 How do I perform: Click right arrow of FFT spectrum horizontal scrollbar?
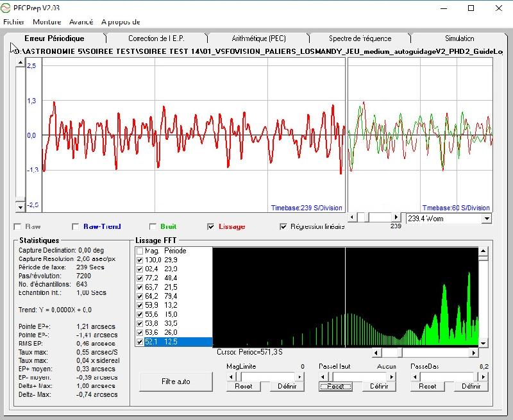coord(473,353)
